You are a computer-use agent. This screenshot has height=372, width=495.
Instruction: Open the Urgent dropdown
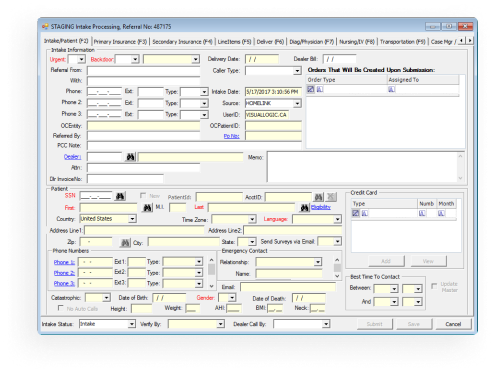81,59
